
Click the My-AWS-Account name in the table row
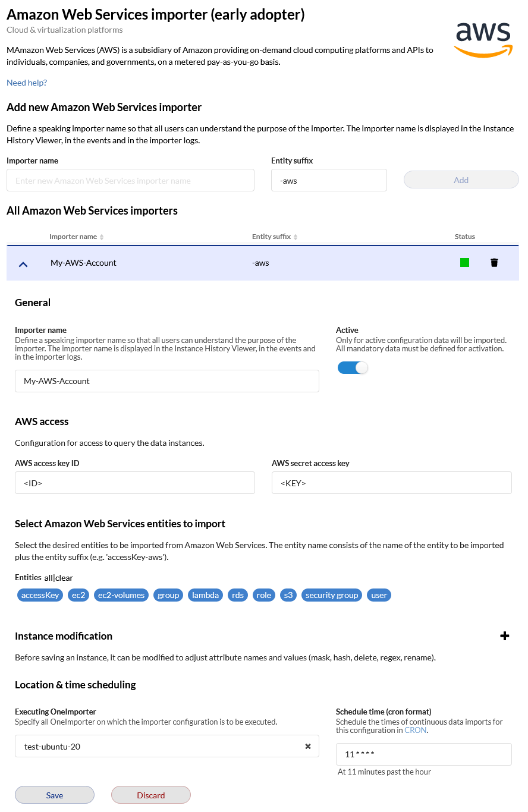83,263
